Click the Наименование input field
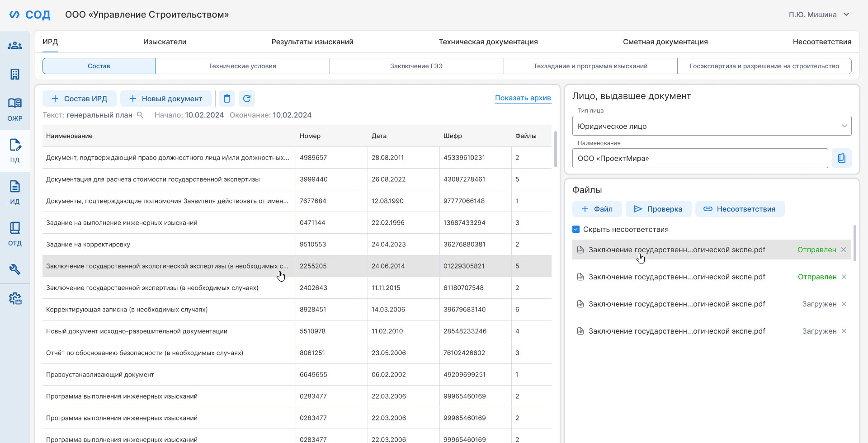868x443 pixels. [700, 158]
